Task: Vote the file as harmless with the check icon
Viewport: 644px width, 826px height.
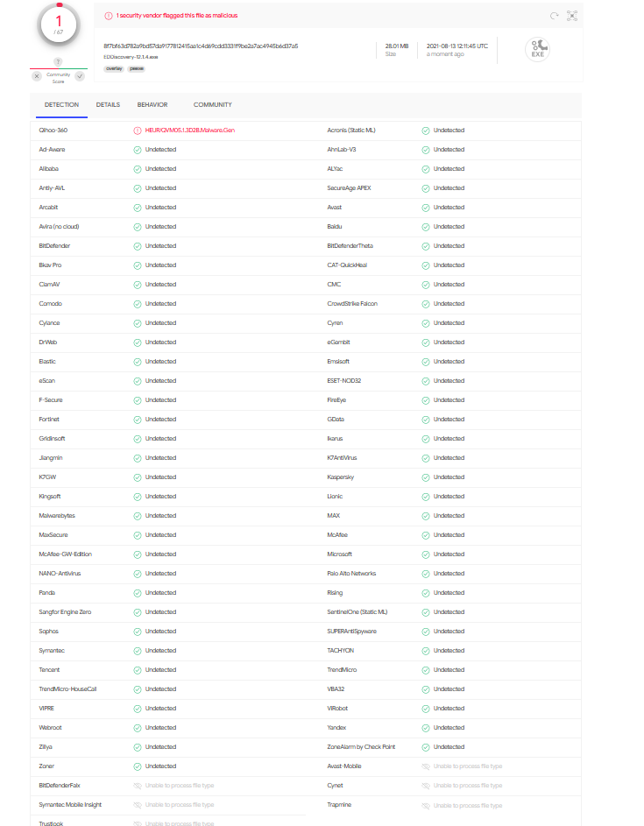Action: point(80,76)
